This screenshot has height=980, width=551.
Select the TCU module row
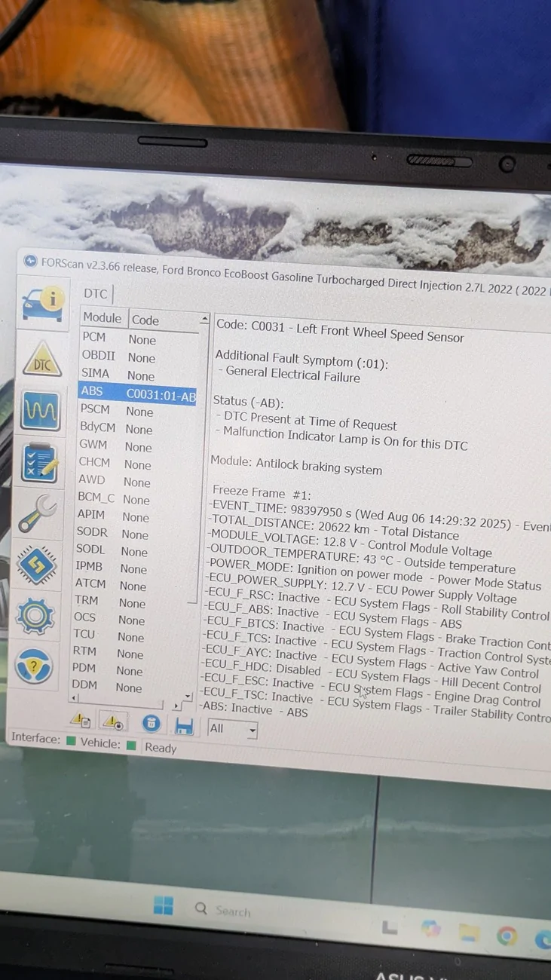[x=128, y=635]
